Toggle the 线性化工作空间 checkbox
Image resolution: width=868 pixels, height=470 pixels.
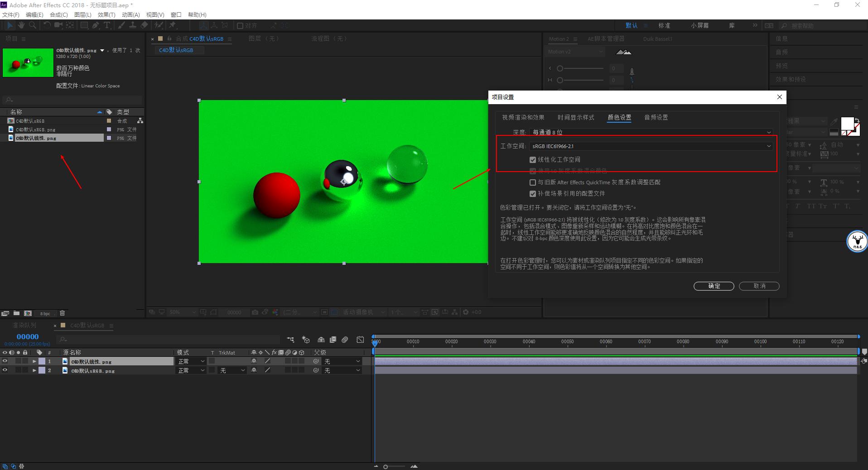pyautogui.click(x=533, y=160)
